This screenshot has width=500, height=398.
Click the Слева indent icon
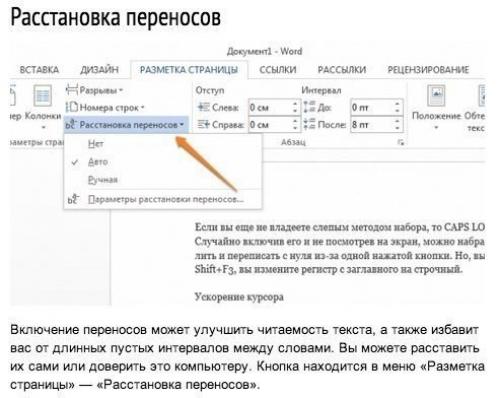coord(203,107)
